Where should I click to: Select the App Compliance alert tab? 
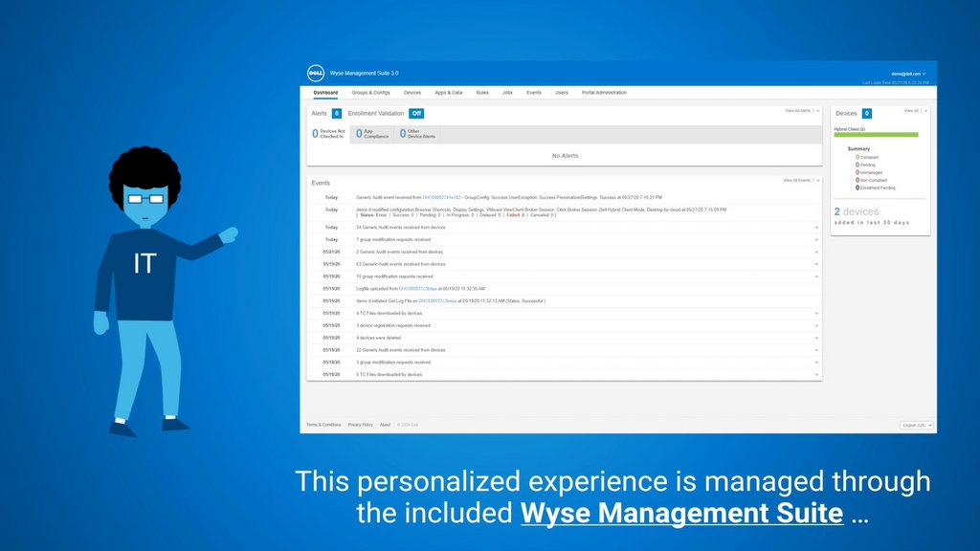(x=372, y=134)
